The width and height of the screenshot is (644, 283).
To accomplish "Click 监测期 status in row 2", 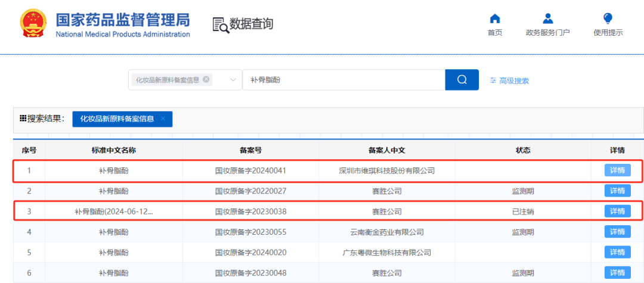I will [x=523, y=191].
